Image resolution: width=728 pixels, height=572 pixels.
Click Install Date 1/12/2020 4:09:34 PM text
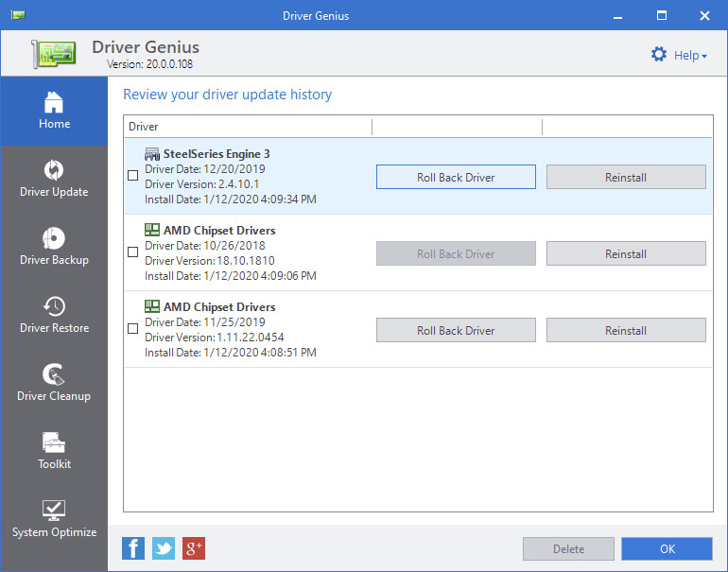[x=231, y=199]
